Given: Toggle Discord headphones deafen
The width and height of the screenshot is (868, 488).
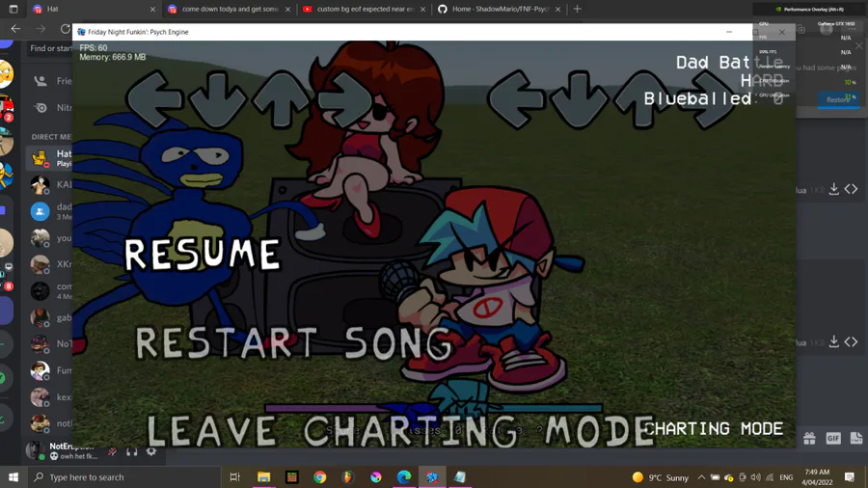Looking at the screenshot, I should [132, 451].
